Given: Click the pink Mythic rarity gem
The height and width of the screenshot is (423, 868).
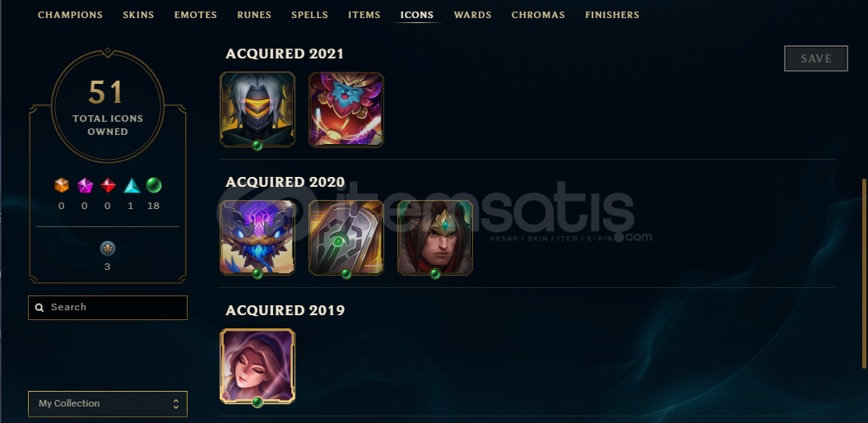Looking at the screenshot, I should [x=85, y=185].
